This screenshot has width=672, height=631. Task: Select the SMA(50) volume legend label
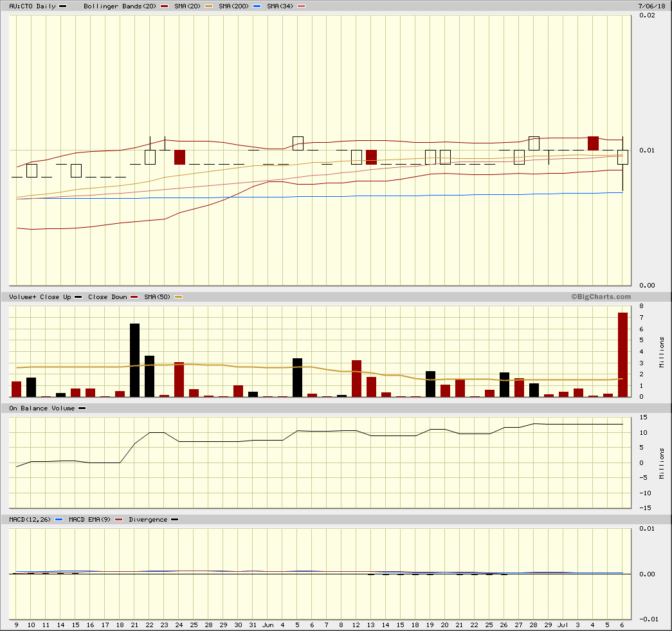tap(158, 297)
